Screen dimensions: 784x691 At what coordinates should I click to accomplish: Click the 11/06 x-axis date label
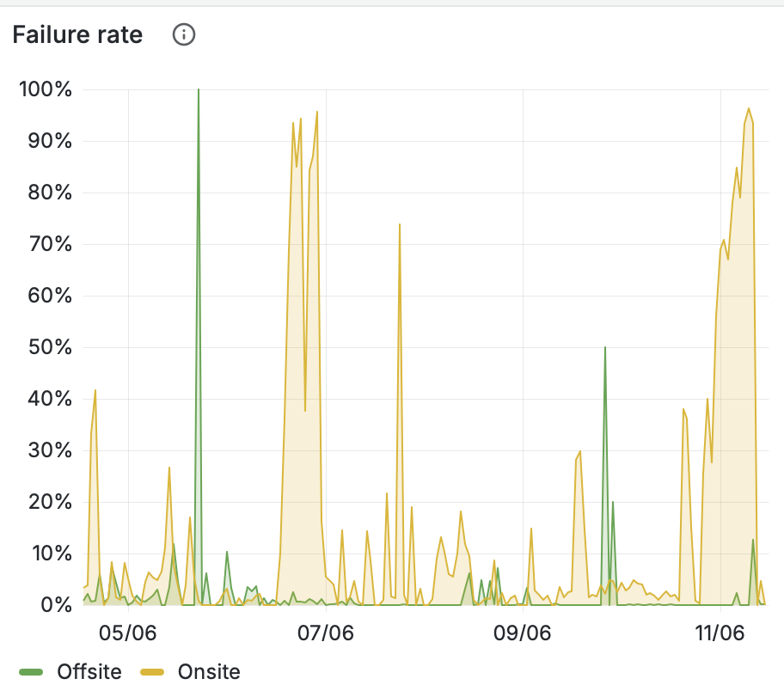pos(719,633)
